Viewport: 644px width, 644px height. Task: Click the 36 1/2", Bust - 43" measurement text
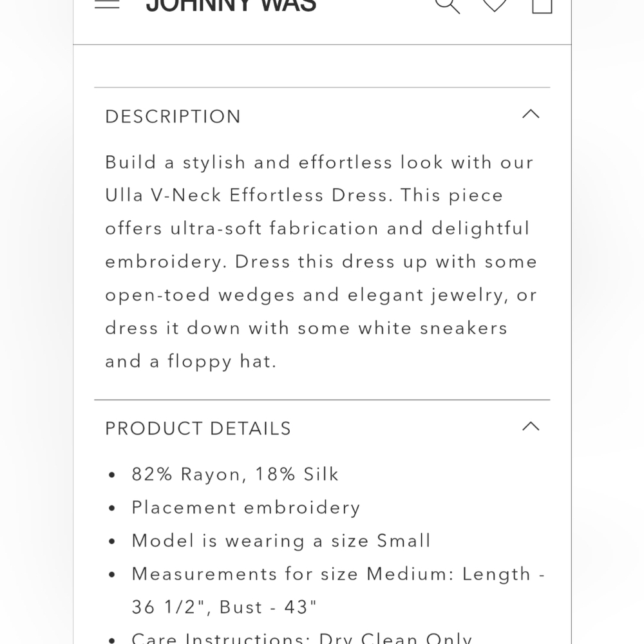pyautogui.click(x=224, y=607)
